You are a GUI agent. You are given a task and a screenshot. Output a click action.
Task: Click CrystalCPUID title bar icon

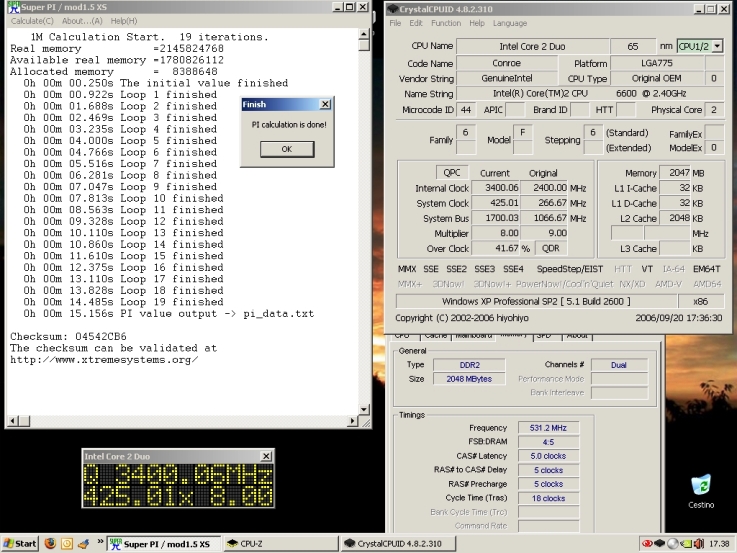click(392, 9)
